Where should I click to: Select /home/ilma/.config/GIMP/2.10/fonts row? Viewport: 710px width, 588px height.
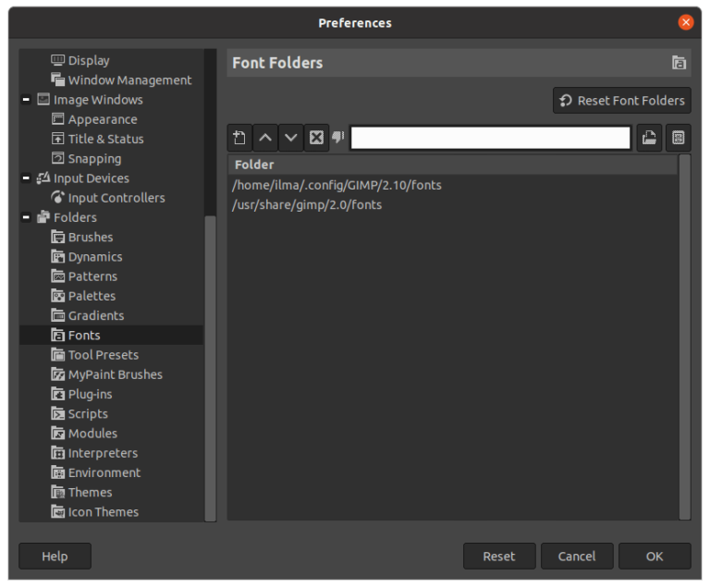click(x=452, y=185)
